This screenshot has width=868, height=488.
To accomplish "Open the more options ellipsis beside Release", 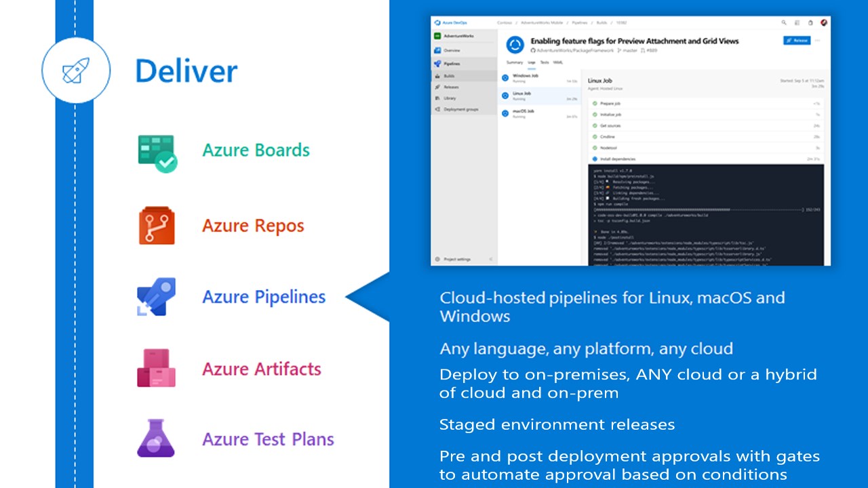I will (x=818, y=41).
